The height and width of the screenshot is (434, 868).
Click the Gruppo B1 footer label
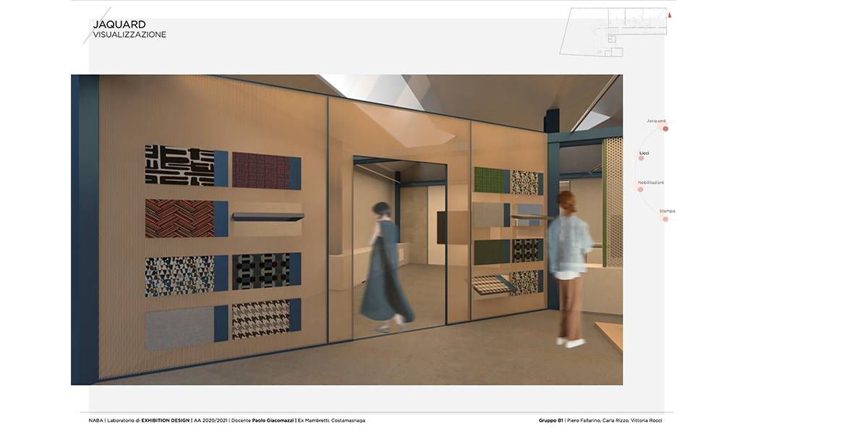(x=550, y=420)
